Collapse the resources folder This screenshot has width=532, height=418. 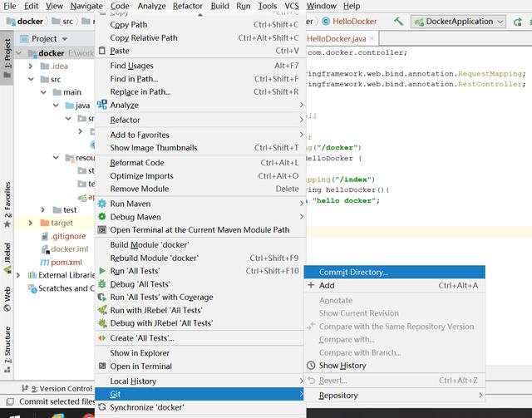56,158
